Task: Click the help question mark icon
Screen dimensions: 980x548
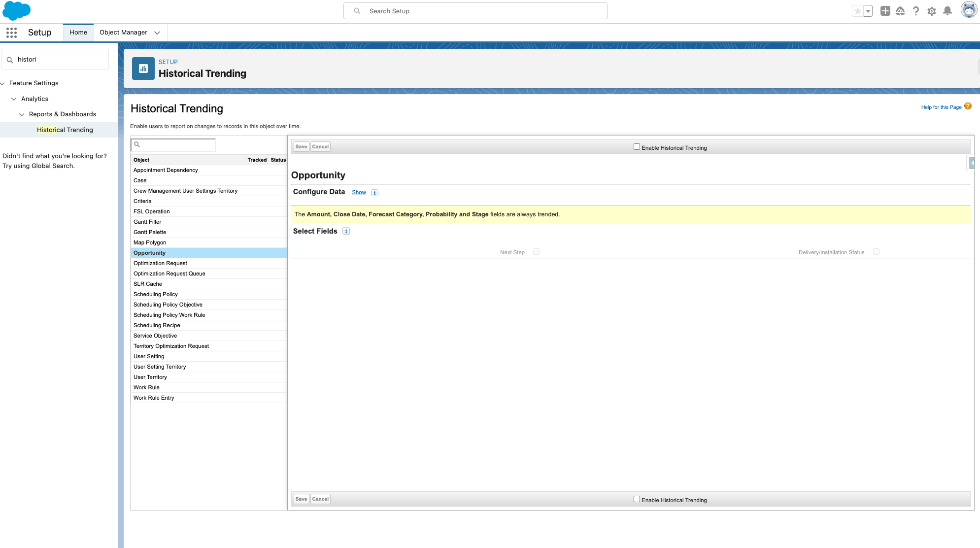Action: point(916,10)
